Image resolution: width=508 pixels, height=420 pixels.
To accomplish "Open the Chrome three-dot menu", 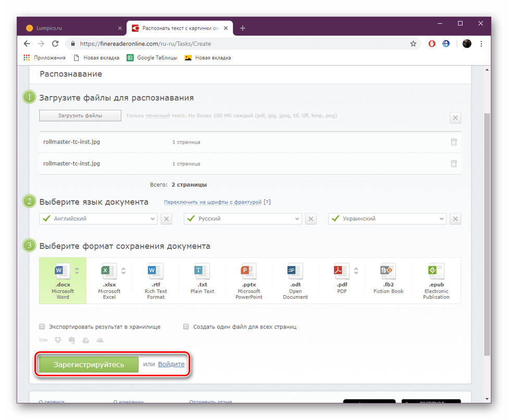I will pyautogui.click(x=481, y=44).
